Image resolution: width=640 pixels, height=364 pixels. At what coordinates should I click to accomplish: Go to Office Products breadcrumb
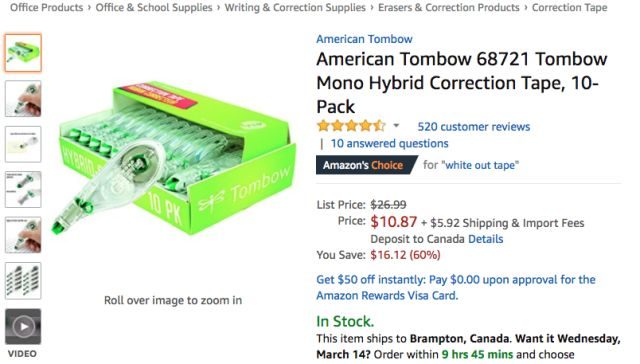click(x=47, y=7)
